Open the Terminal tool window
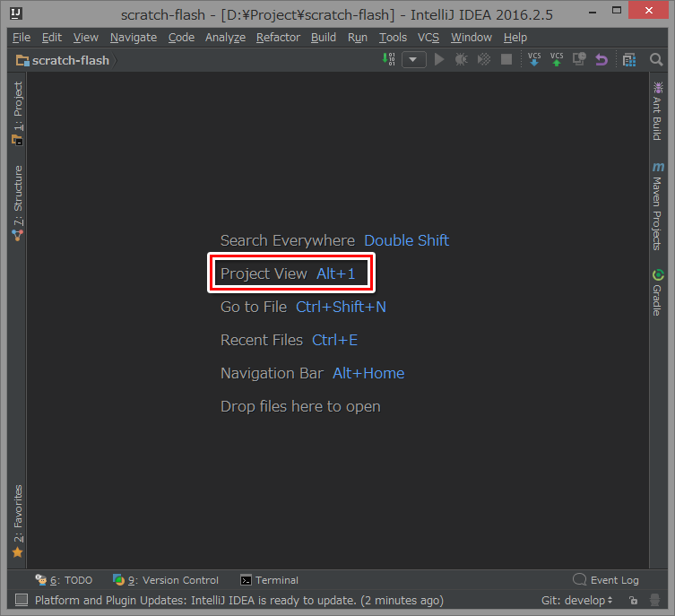 tap(269, 580)
